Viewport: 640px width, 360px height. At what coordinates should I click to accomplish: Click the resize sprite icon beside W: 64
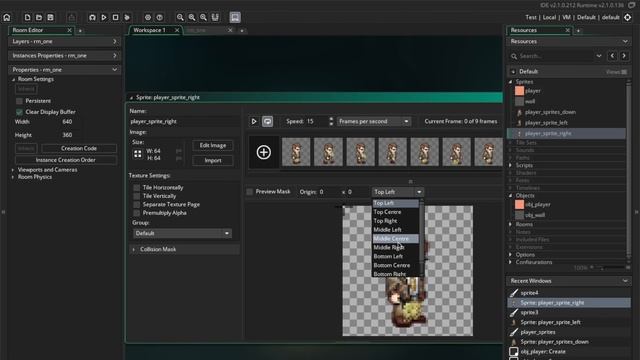pyautogui.click(x=138, y=154)
